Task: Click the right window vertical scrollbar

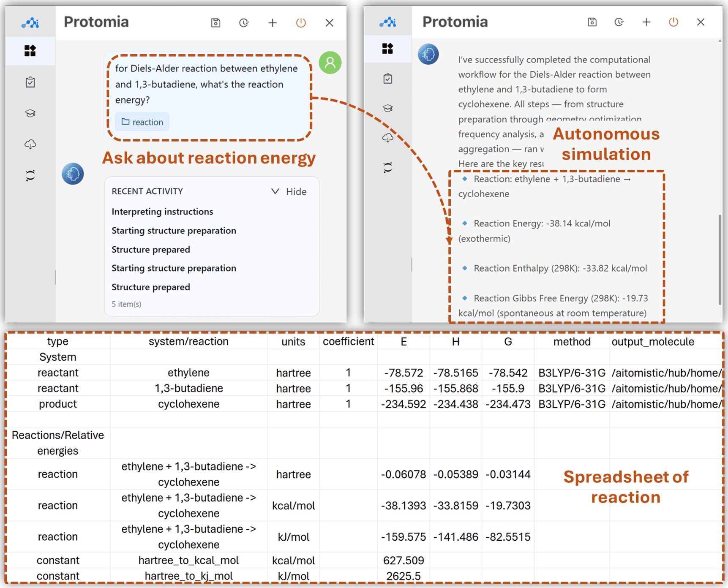Action: [x=720, y=259]
